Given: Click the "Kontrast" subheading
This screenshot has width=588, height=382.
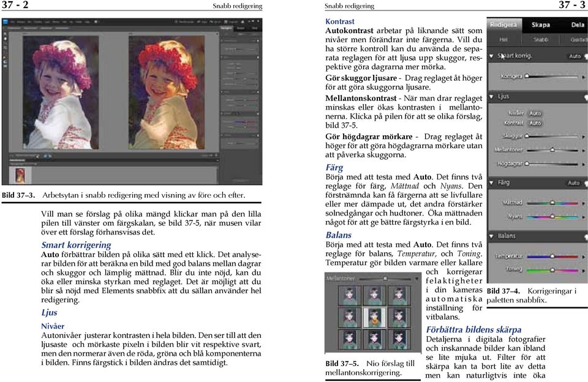Looking at the screenshot, I should click(x=340, y=21).
